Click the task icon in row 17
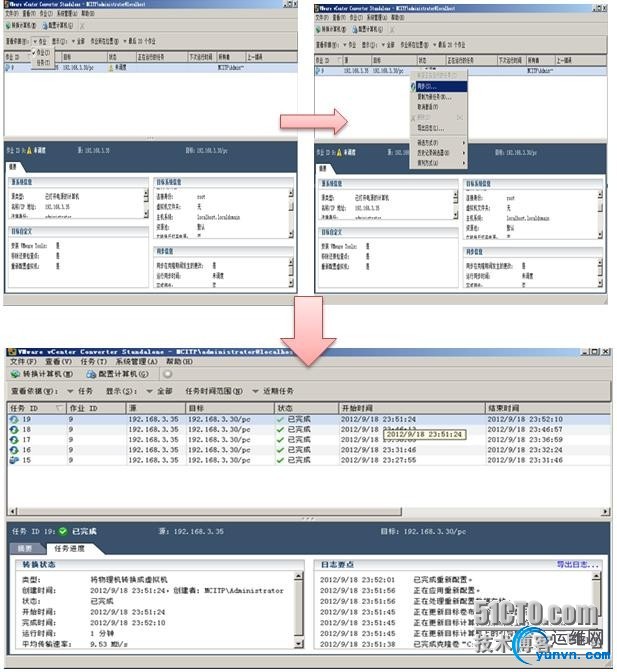The height and width of the screenshot is (672, 617). coord(14,440)
